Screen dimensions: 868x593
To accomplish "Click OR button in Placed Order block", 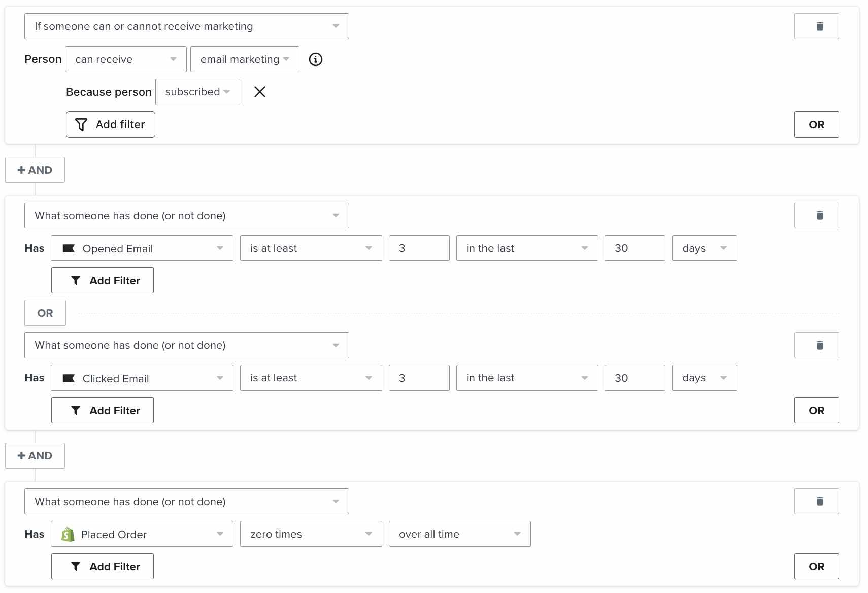I will coord(816,567).
